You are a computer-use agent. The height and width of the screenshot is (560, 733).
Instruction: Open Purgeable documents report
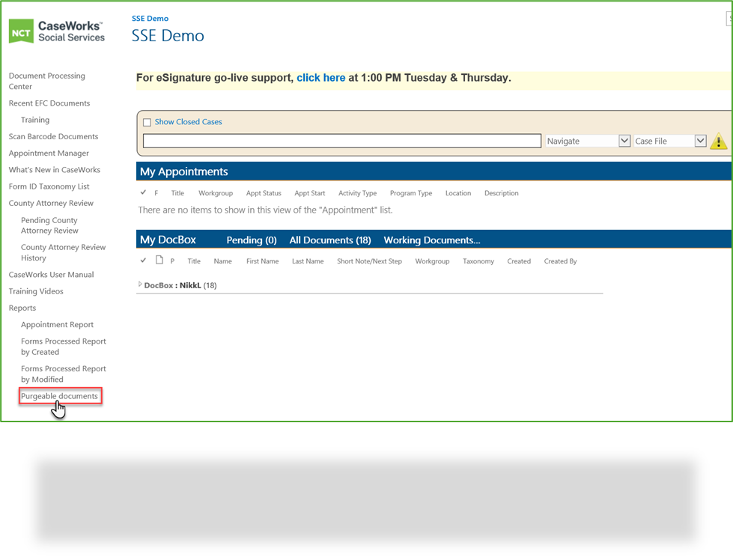point(59,396)
